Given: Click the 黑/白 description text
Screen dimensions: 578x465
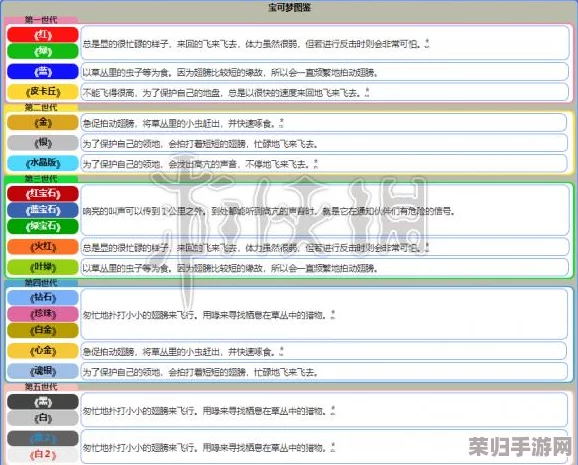Looking at the screenshot, I should point(205,411).
